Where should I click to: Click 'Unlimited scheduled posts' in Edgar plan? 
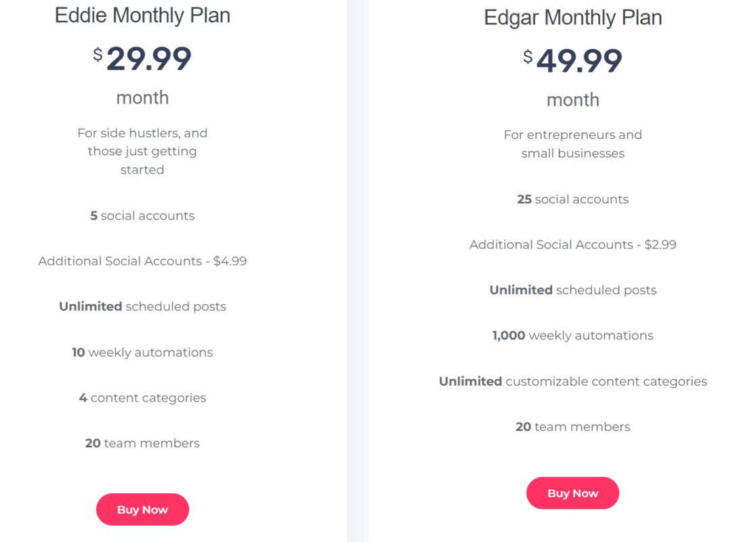tap(573, 290)
